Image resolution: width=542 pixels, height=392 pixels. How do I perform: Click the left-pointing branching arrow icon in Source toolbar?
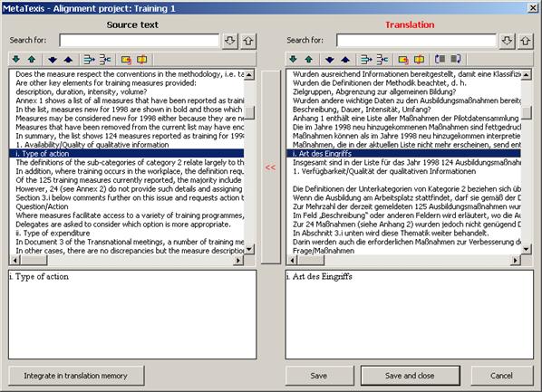click(105, 60)
